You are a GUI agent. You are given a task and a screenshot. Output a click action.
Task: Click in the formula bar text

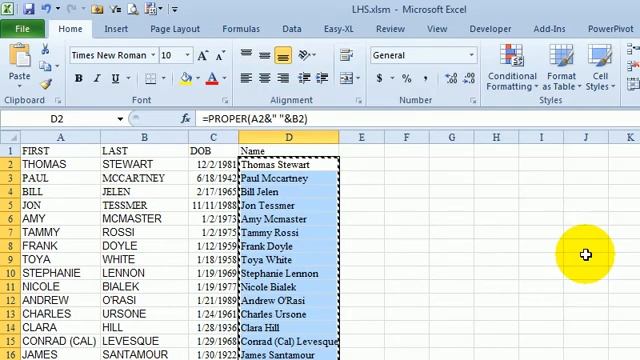point(255,119)
